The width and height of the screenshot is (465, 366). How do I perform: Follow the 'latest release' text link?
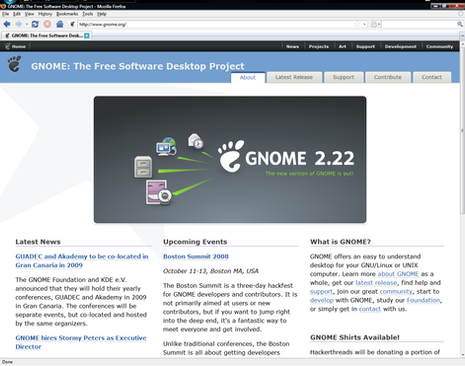pyautogui.click(x=376, y=283)
